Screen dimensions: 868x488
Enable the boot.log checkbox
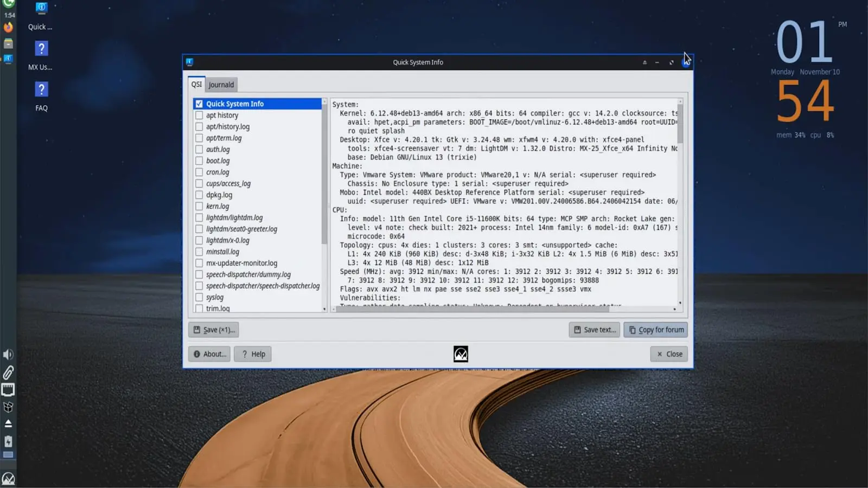point(199,160)
